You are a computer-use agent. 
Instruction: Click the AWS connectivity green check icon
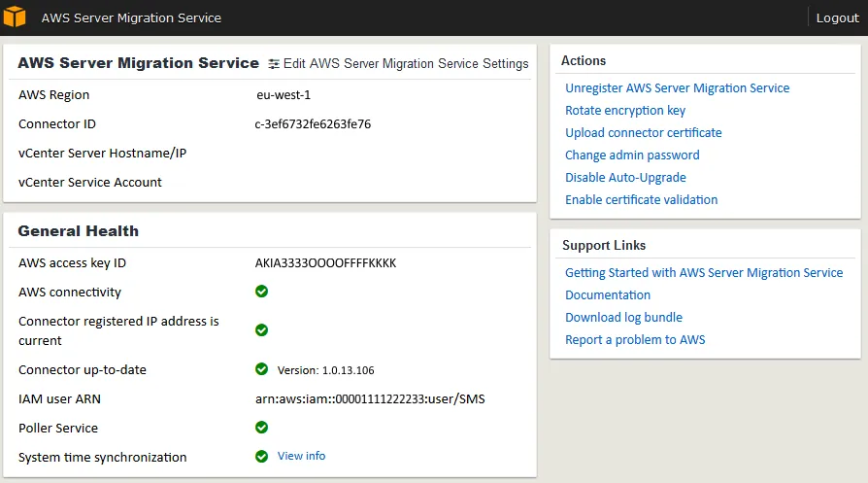(x=261, y=291)
